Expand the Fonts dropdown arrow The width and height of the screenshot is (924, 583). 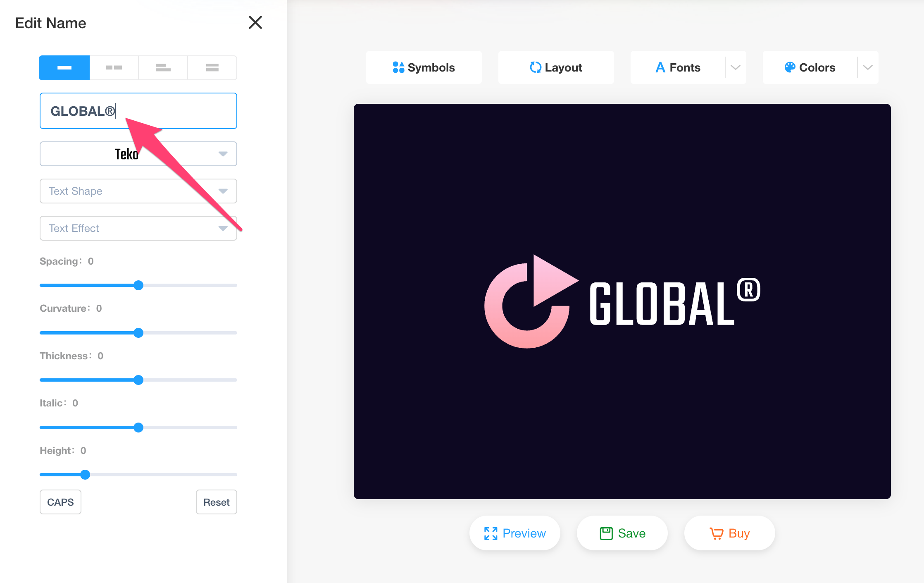(x=736, y=67)
